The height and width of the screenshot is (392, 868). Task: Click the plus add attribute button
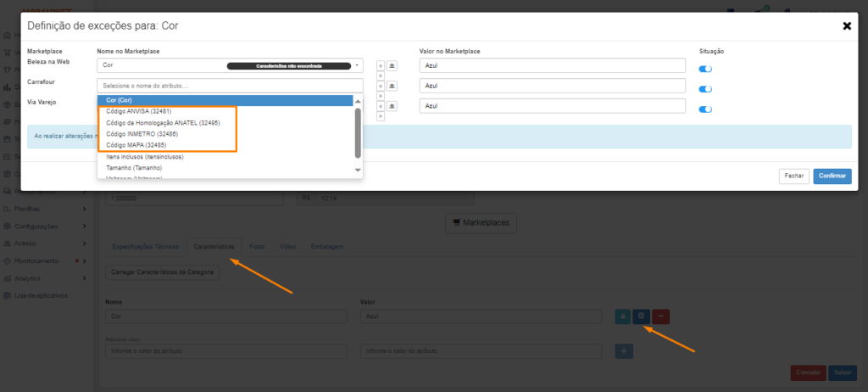624,351
